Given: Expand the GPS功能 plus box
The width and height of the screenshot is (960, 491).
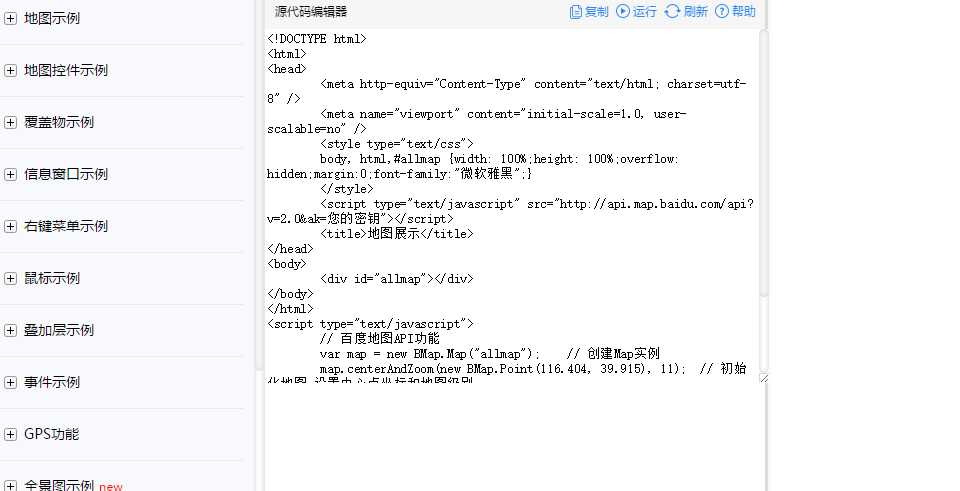Looking at the screenshot, I should point(10,435).
